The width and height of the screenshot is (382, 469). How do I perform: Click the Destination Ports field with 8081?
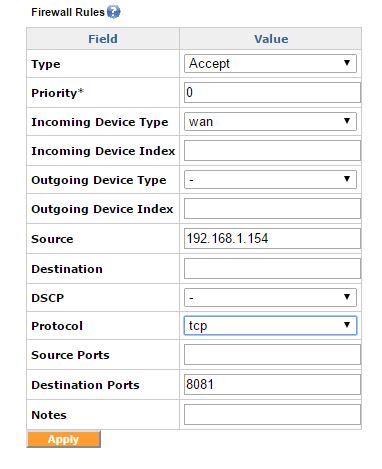[272, 385]
